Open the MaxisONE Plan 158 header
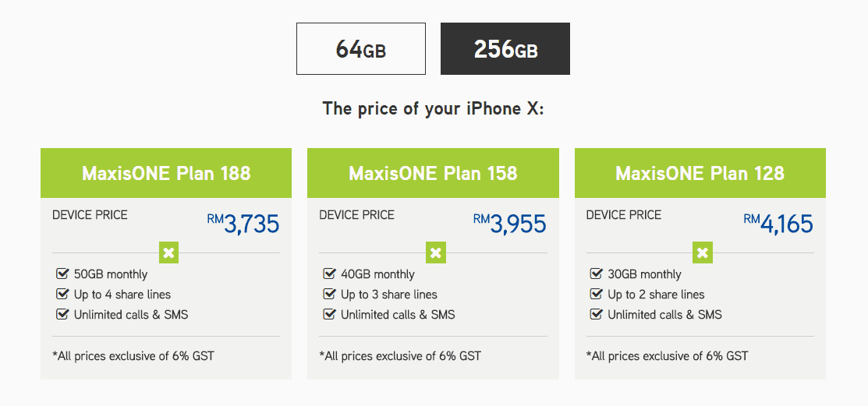Screen dimensions: 868x406 (x=433, y=173)
